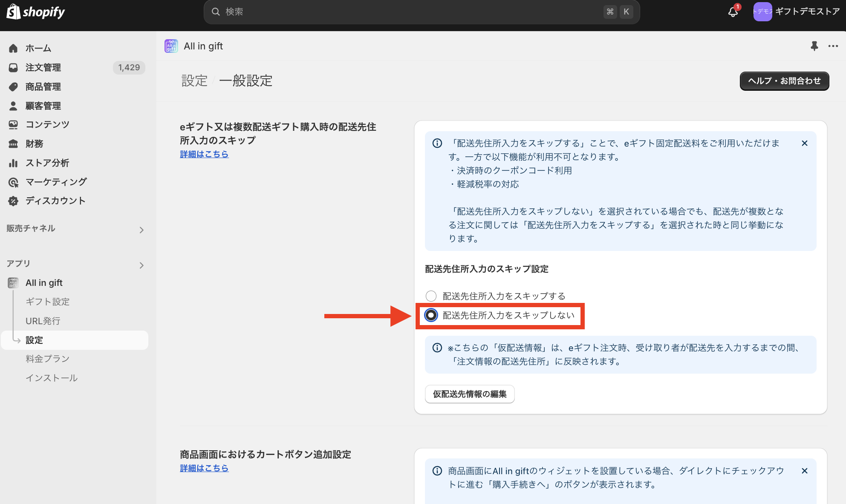Viewport: 846px width, 504px height.
Task: Open the ギフトデモストア account menu
Action: 796,12
